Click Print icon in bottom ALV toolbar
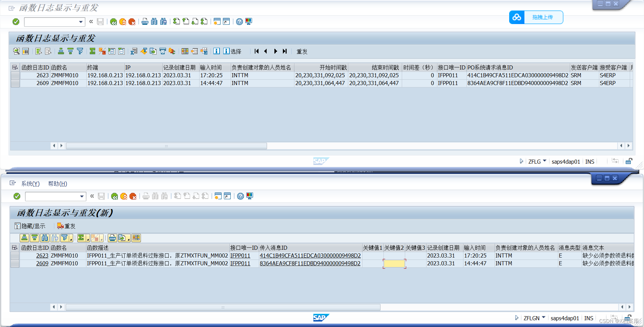 112,238
